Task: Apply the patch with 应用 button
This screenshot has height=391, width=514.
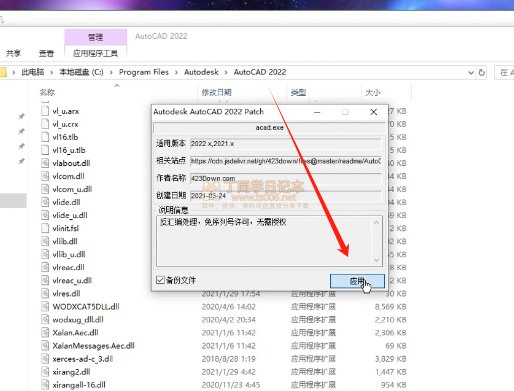Action: coord(357,281)
